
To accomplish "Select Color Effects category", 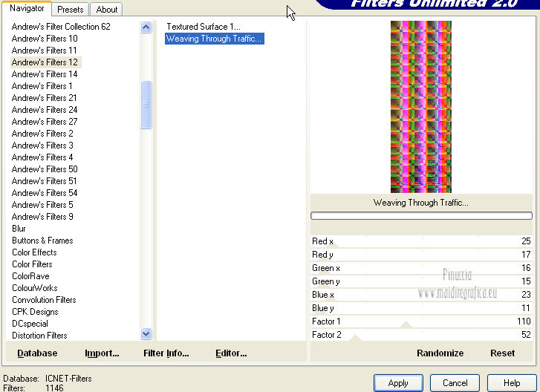I will tap(34, 252).
